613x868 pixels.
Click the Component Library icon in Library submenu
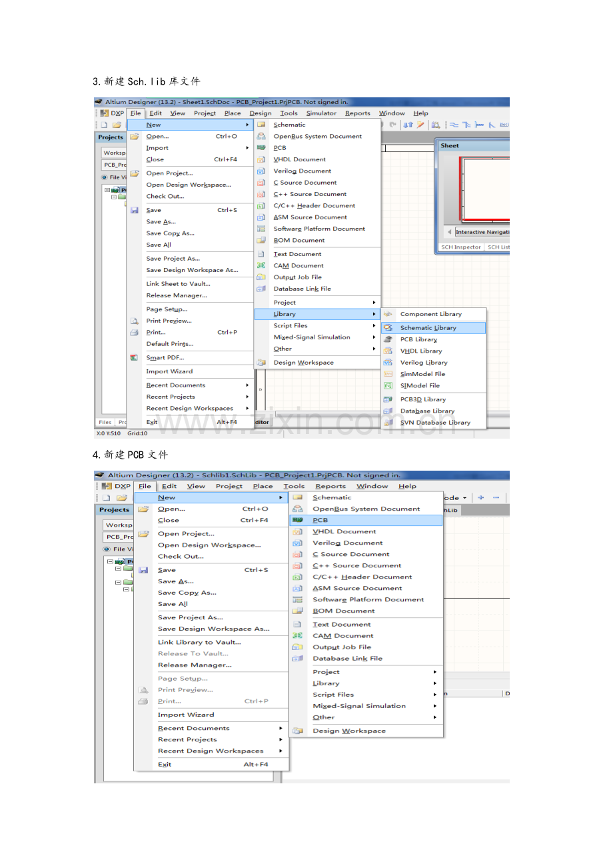(388, 314)
